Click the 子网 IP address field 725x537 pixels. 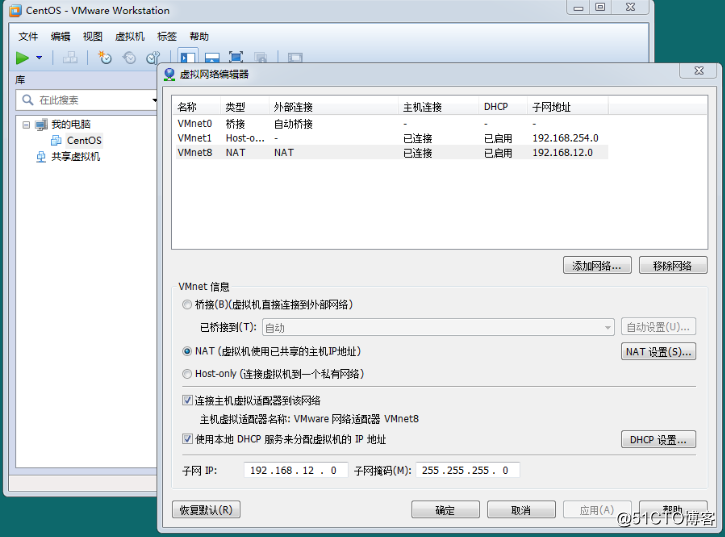click(296, 470)
